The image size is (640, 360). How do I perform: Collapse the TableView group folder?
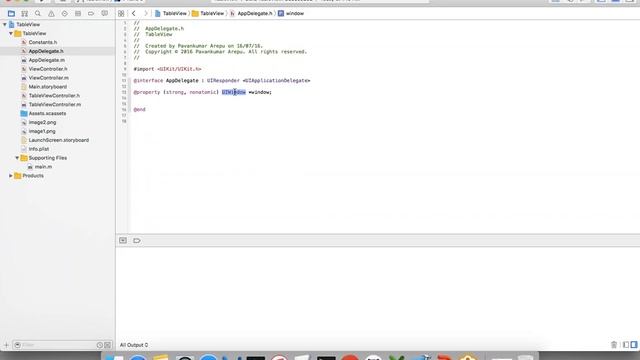(11, 33)
